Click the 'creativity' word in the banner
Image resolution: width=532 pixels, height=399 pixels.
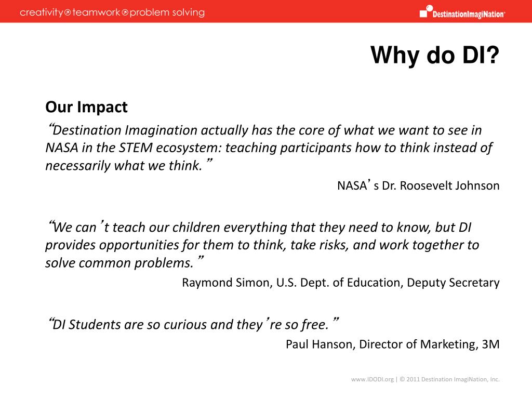coord(42,13)
